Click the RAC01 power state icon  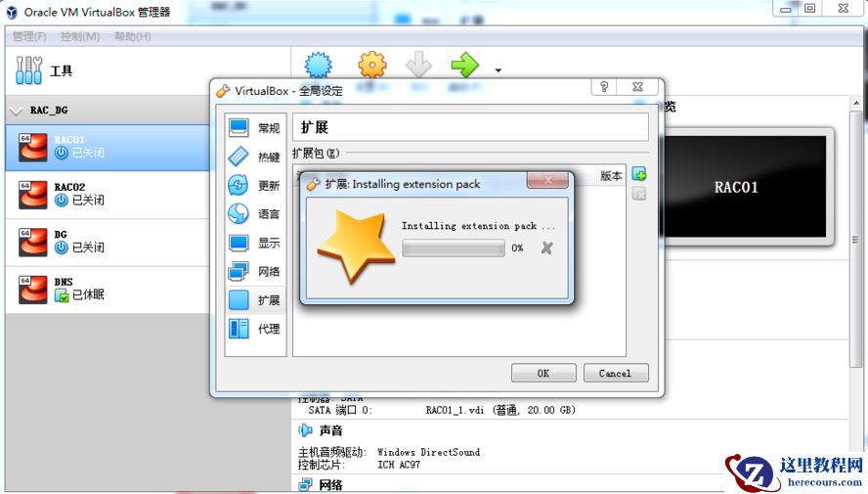tap(61, 153)
